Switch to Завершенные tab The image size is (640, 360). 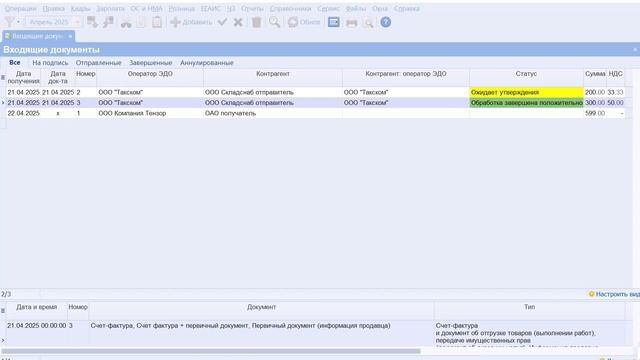pos(151,63)
